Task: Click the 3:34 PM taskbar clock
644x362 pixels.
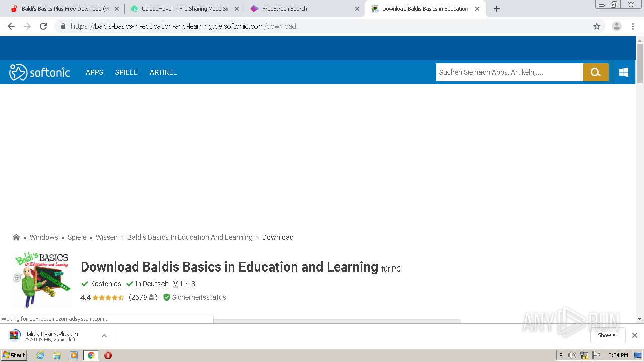Action: [618, 355]
